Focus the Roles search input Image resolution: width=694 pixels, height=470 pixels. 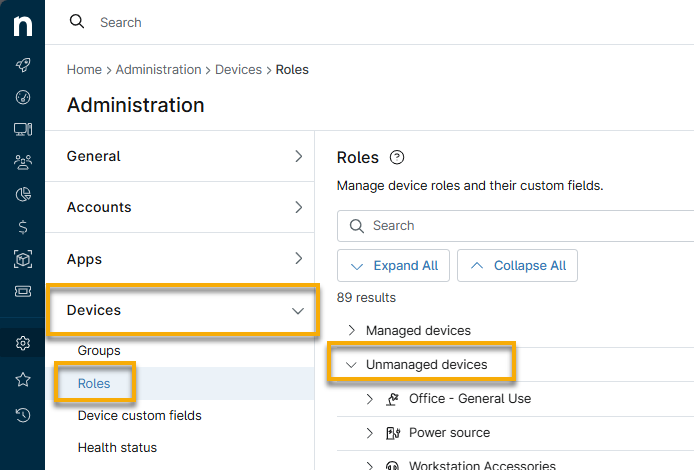pyautogui.click(x=515, y=226)
